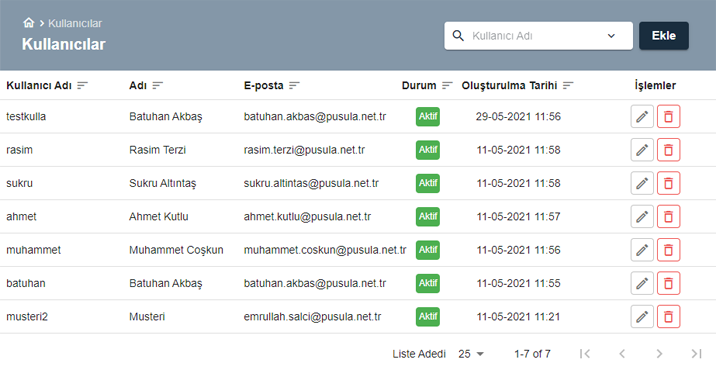Delete the ahmet user row
This screenshot has height=372, width=716.
[669, 216]
